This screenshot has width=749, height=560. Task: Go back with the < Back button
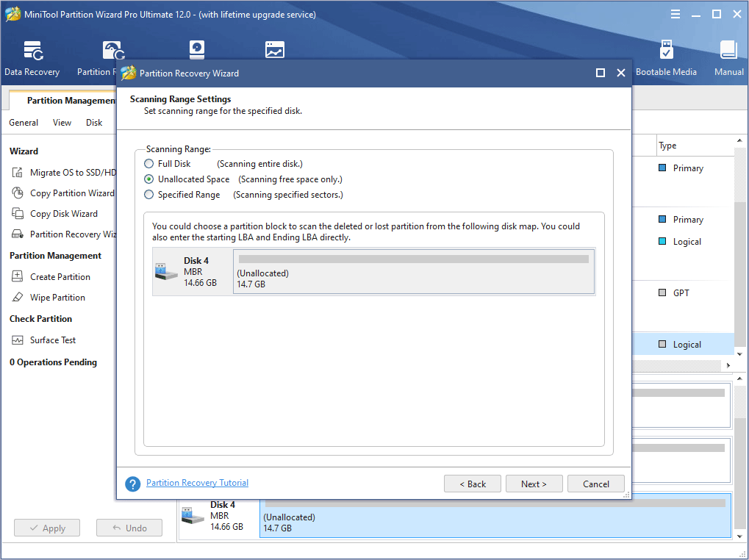[473, 484]
